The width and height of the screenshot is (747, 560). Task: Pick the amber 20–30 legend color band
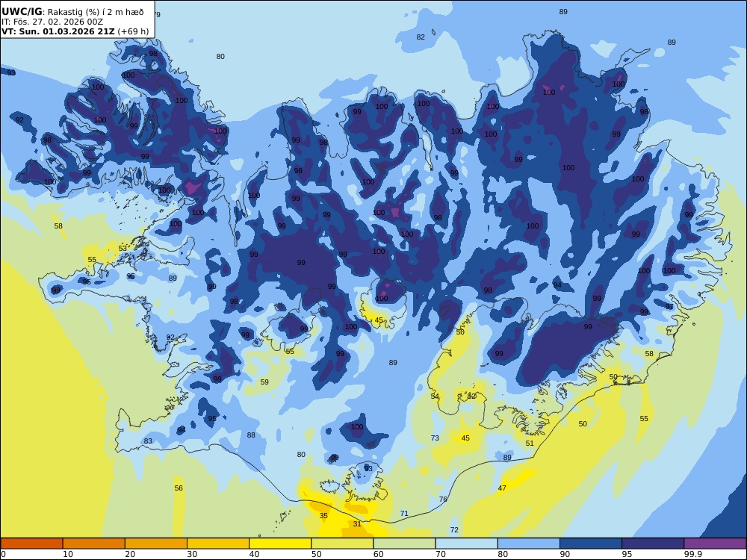click(x=156, y=544)
